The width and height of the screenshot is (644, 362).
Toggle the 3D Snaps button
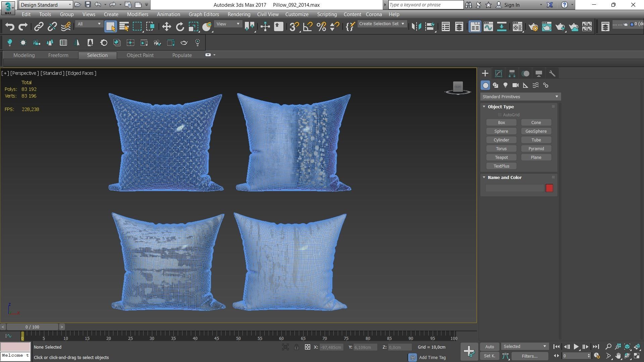(294, 27)
